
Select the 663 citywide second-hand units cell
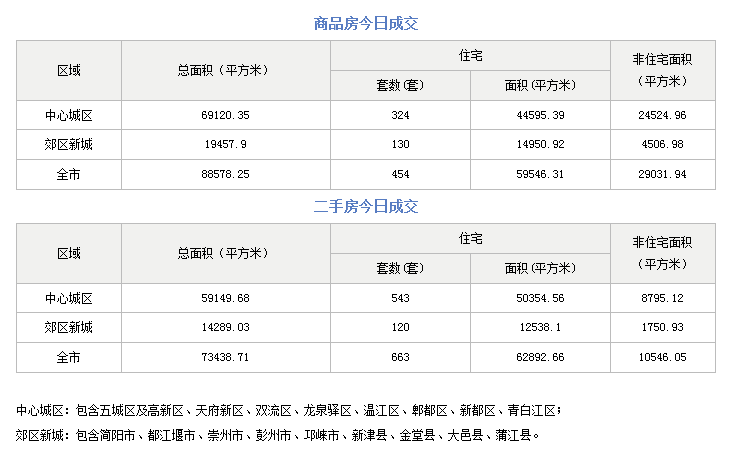[400, 357]
